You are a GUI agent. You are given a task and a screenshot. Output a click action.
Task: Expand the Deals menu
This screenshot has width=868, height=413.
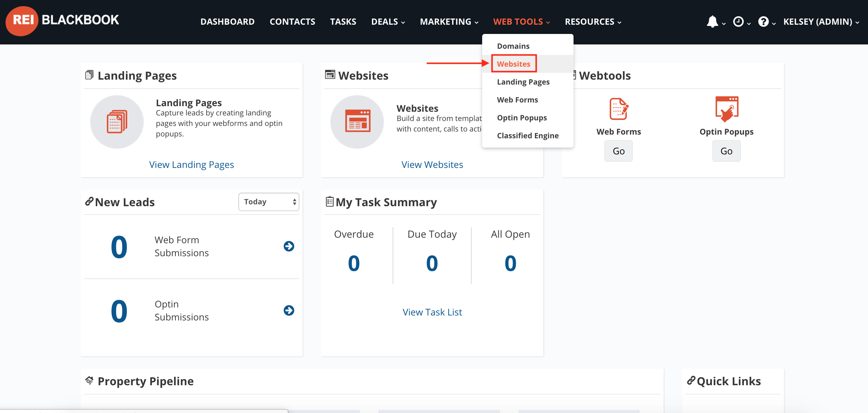click(x=388, y=22)
